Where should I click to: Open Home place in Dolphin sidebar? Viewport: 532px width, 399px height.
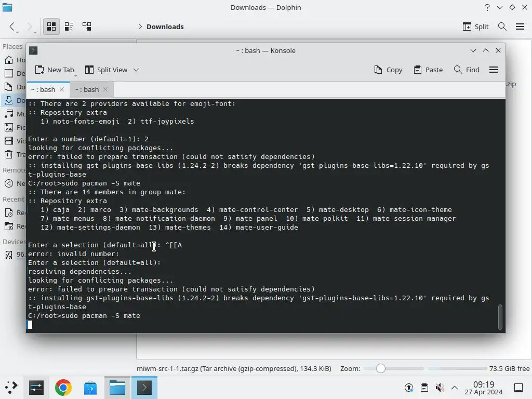[14, 60]
